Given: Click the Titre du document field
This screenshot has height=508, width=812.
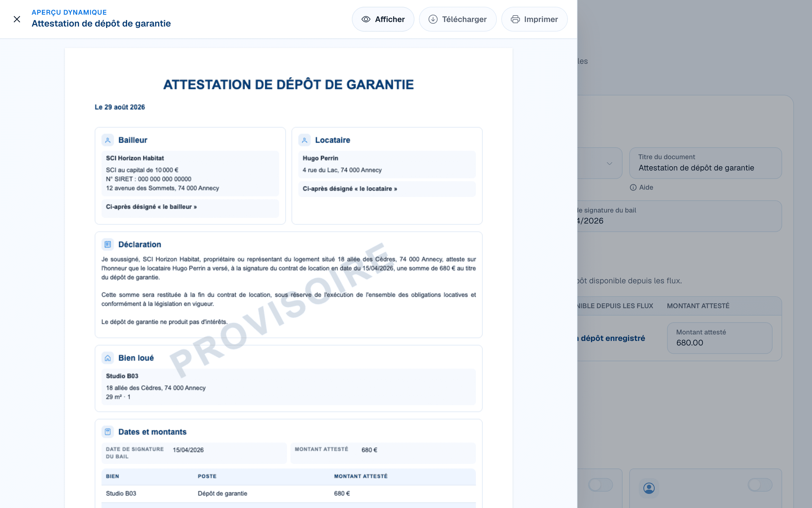Looking at the screenshot, I should click(x=705, y=163).
